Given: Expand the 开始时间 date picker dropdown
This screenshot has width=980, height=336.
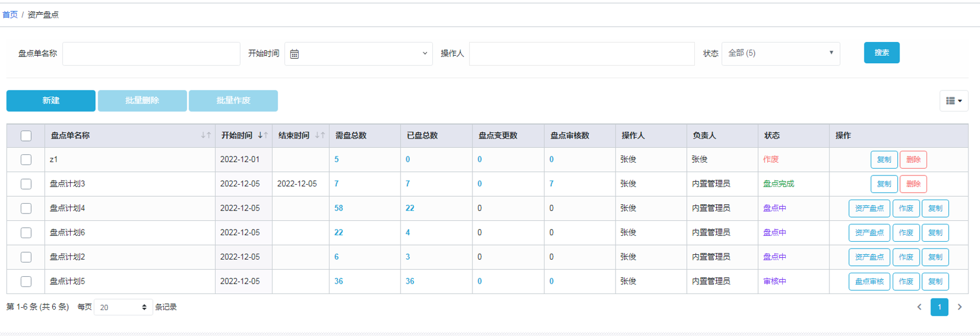Looking at the screenshot, I should (x=425, y=54).
